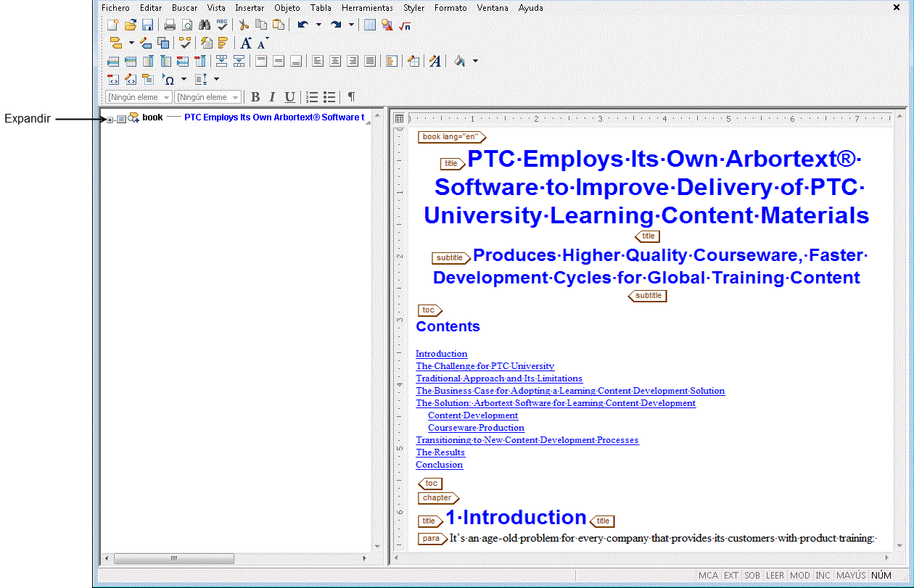Viewport: 914px width, 588px height.
Task: Toggle Underline formatting
Action: (290, 97)
